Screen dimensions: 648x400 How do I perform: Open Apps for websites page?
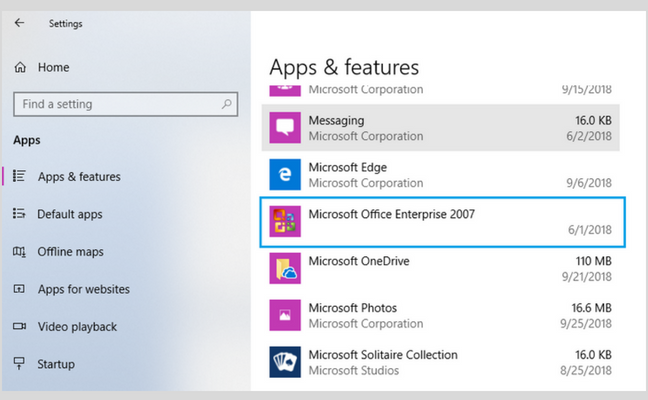(84, 289)
